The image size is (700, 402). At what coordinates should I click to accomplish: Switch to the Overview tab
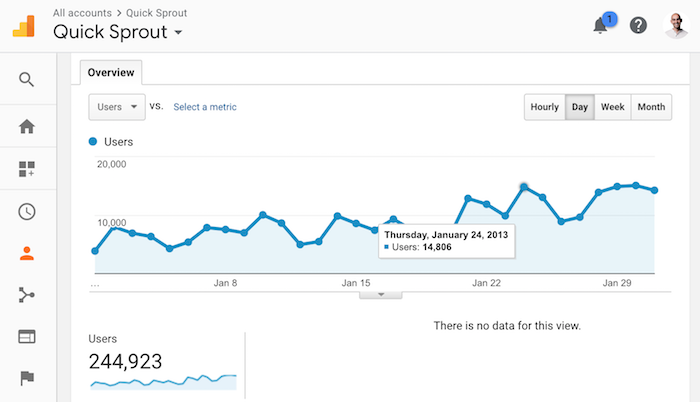(111, 72)
